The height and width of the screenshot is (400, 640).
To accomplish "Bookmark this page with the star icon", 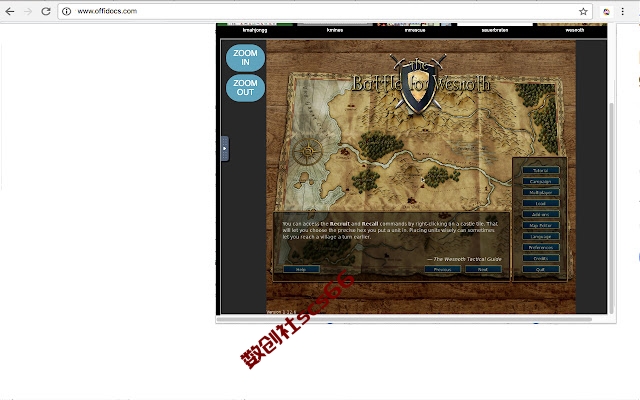I will [583, 11].
